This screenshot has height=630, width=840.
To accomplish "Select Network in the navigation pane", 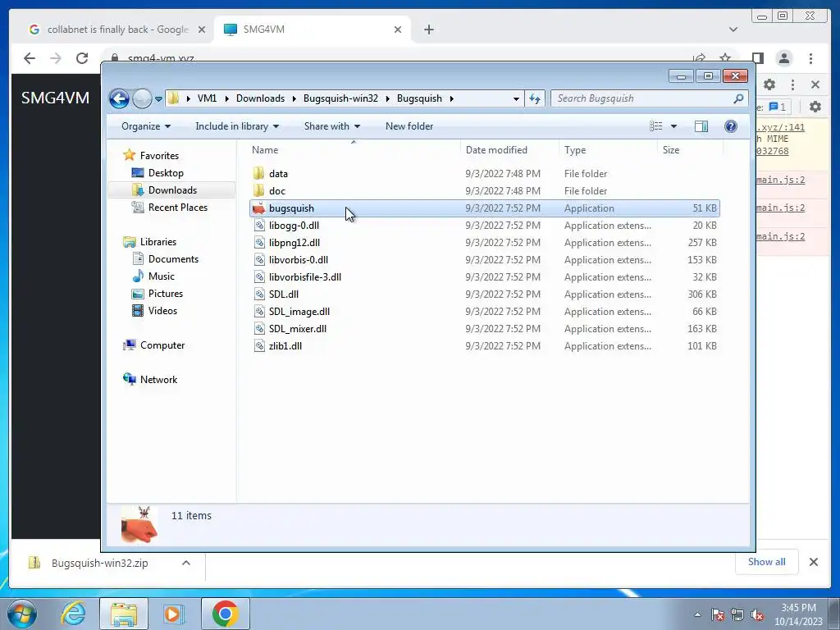I will point(158,379).
